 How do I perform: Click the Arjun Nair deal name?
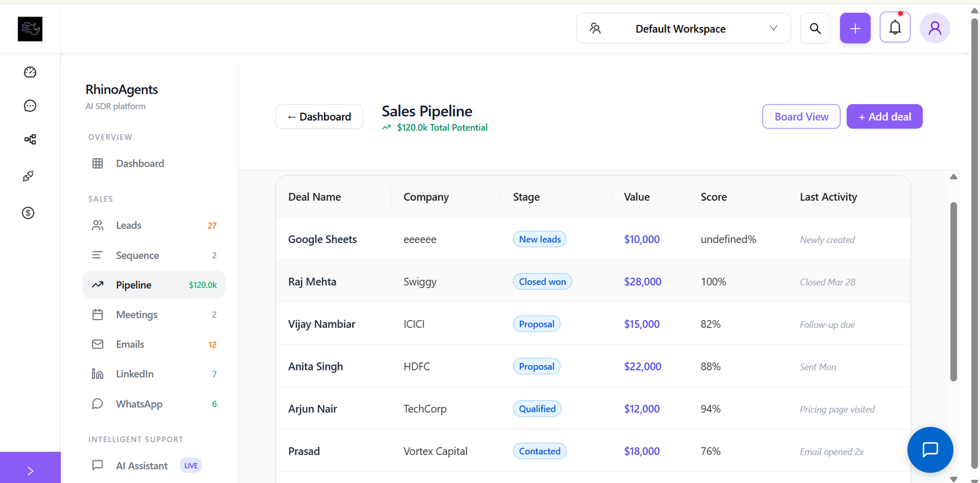(312, 409)
